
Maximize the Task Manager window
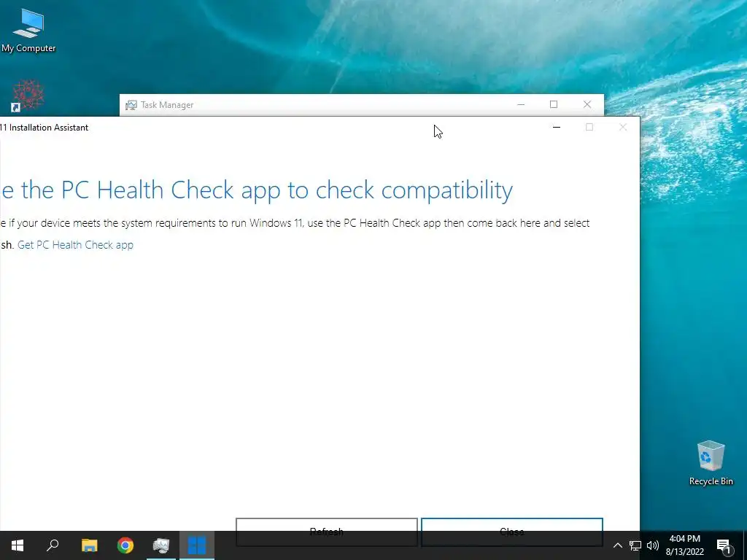(554, 104)
